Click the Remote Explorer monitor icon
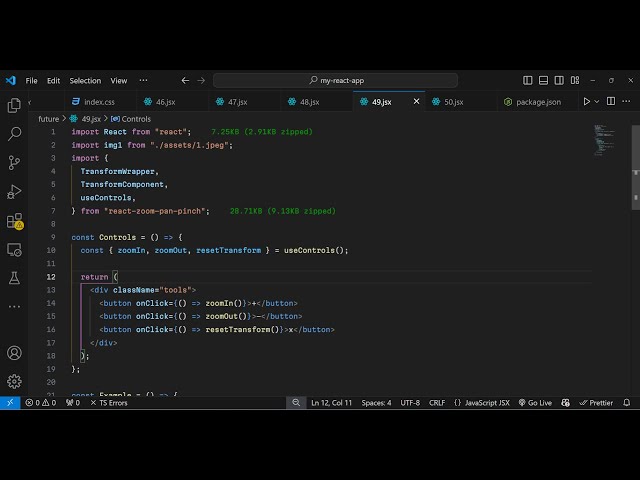 [x=14, y=249]
